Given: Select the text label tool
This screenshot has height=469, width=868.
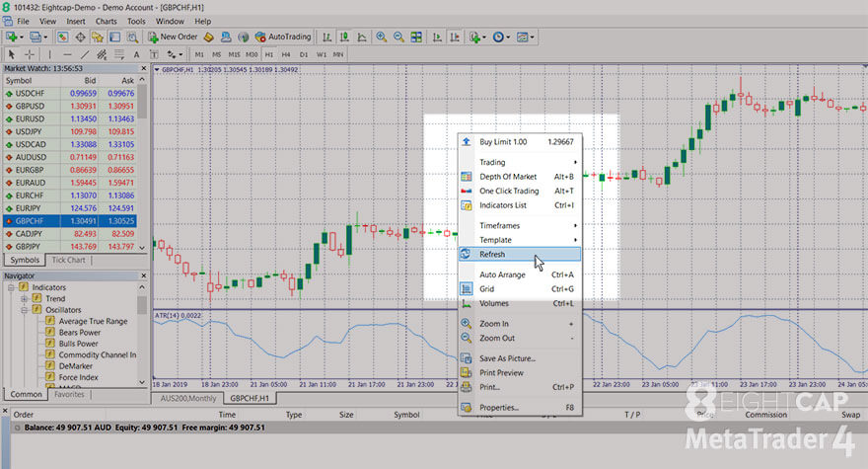Looking at the screenshot, I should (154, 54).
